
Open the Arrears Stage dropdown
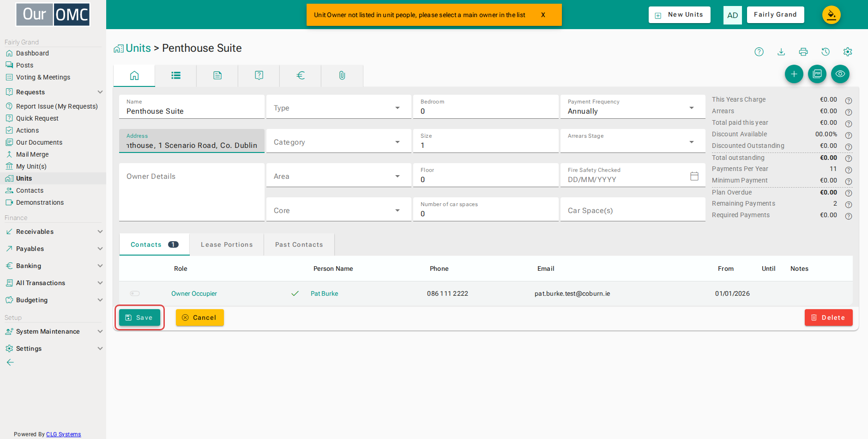633,141
